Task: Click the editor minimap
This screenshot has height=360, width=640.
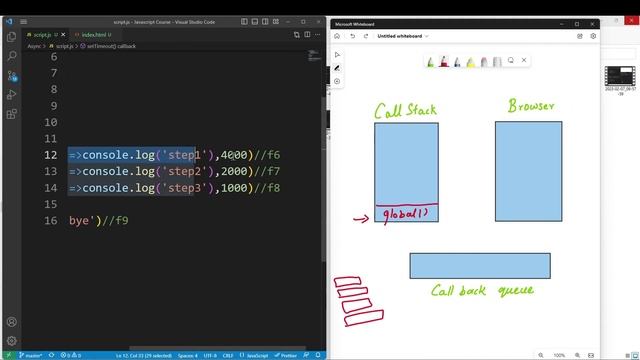Action: pyautogui.click(x=314, y=56)
